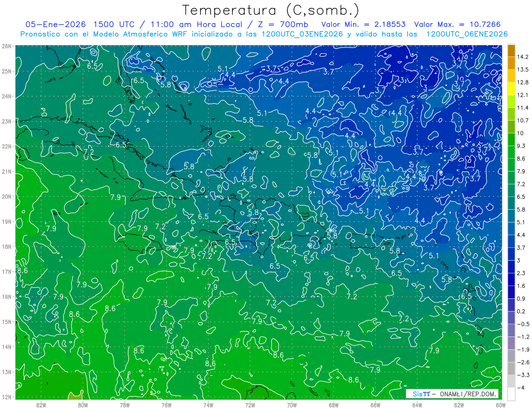The width and height of the screenshot is (532, 411).
Task: Click the colorbar label "11.4"
Action: (x=523, y=108)
